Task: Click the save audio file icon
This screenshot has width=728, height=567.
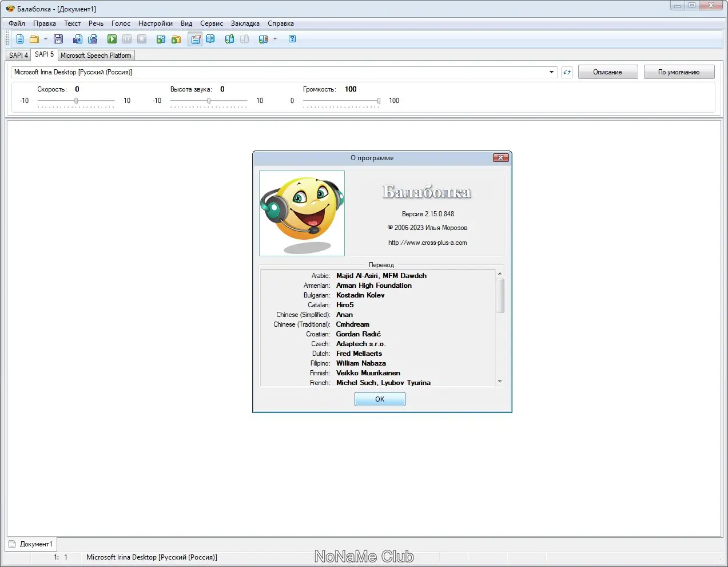Action: pyautogui.click(x=78, y=39)
